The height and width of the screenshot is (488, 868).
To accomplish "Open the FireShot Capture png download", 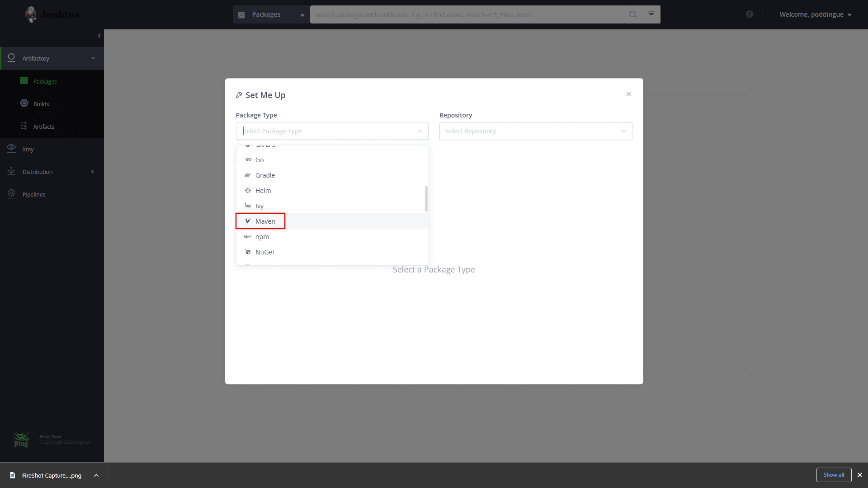I will (x=52, y=475).
